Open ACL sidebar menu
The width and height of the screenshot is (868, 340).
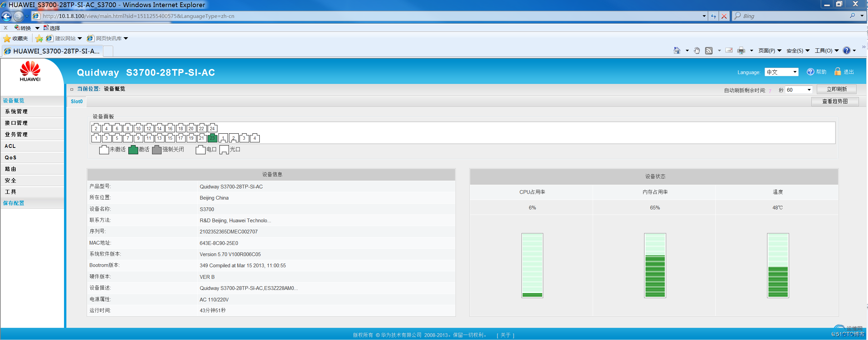point(32,146)
